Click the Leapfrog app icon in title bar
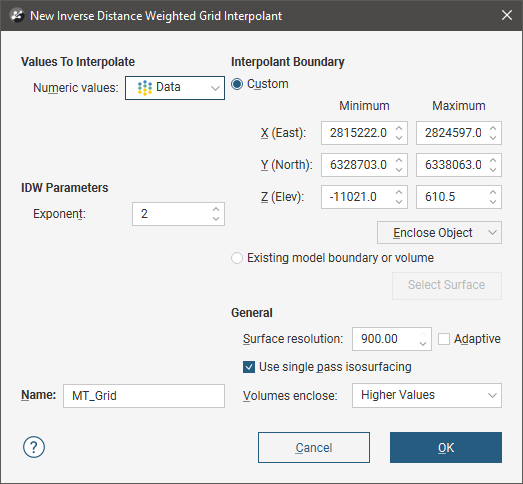The height and width of the screenshot is (484, 523). click(x=17, y=16)
